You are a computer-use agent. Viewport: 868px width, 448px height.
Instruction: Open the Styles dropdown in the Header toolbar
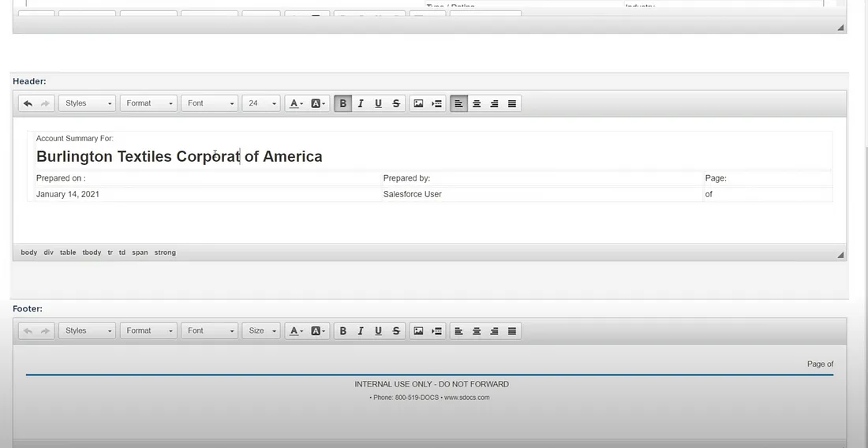coord(87,103)
